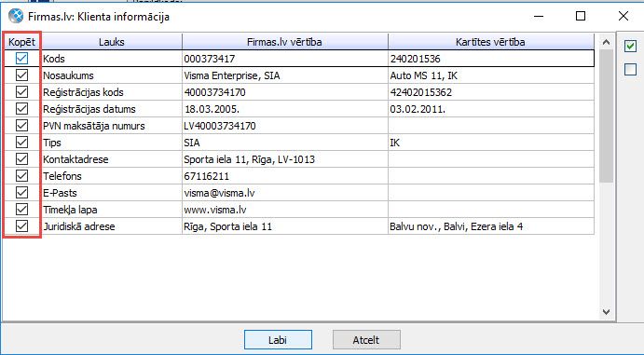Click the cell Balvu nov., Balvi, Ezera iela 4
This screenshot has height=355, width=644.
pos(457,226)
